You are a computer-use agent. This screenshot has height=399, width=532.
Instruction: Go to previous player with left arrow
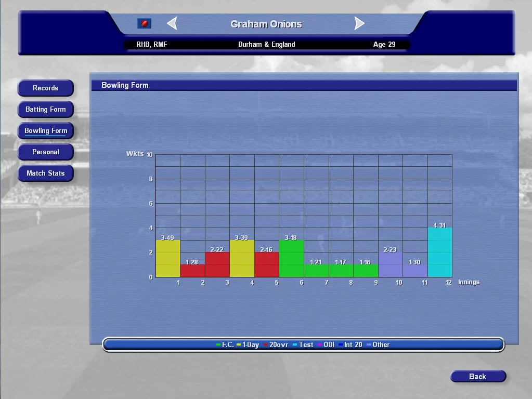[172, 23]
